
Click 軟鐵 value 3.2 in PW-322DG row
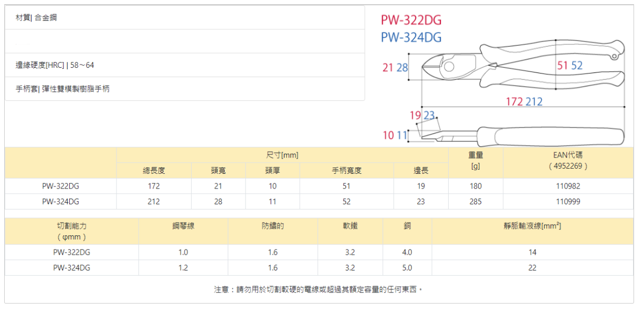350,252
